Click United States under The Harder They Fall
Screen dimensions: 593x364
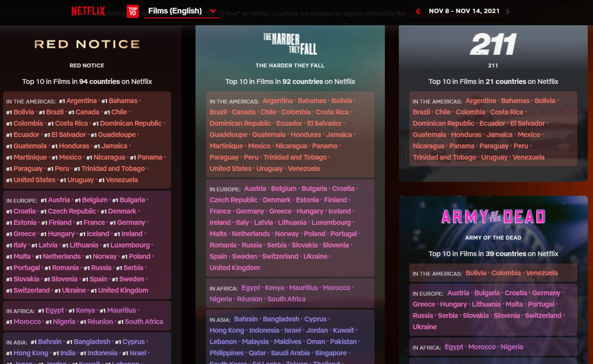(230, 169)
